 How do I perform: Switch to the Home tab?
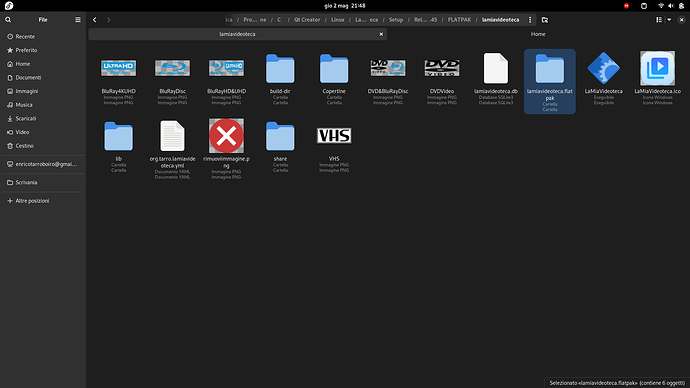(x=538, y=34)
